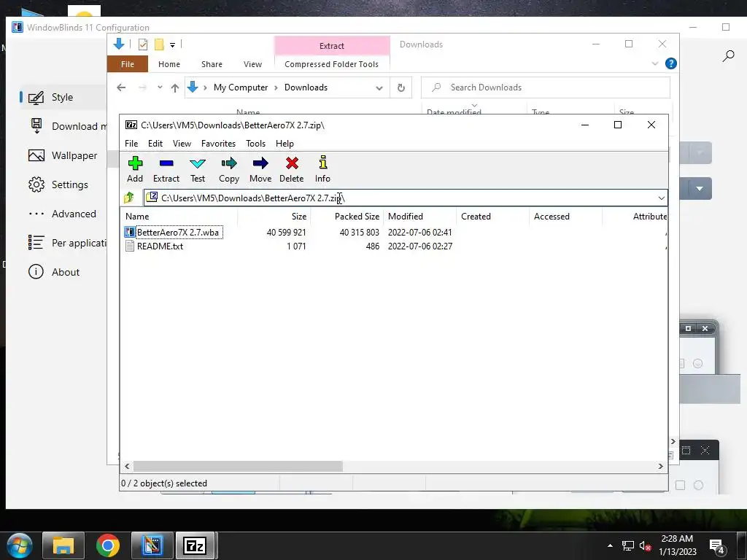Open the Tools menu in 7-Zip
Image resolution: width=747 pixels, height=560 pixels.
(255, 144)
